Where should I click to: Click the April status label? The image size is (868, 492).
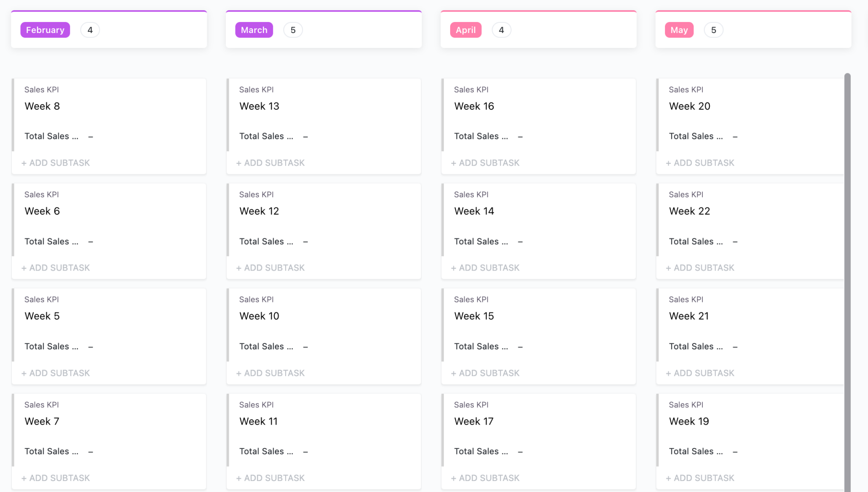pyautogui.click(x=465, y=30)
